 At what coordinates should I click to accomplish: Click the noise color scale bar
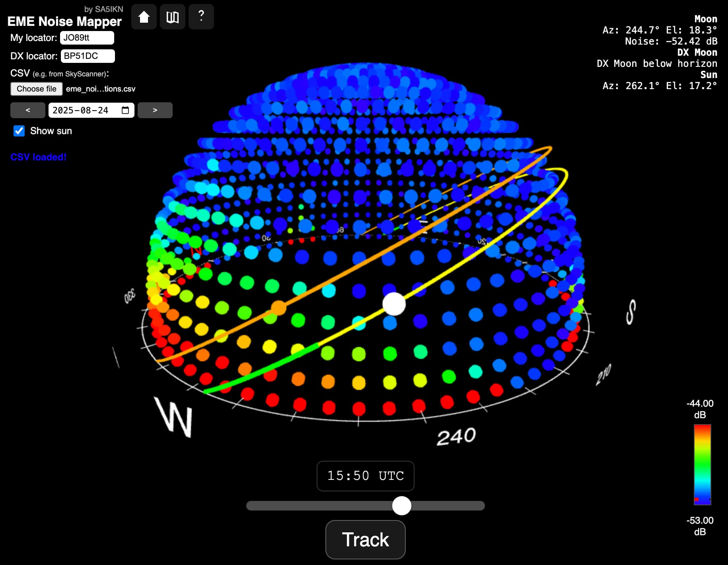coord(702,464)
